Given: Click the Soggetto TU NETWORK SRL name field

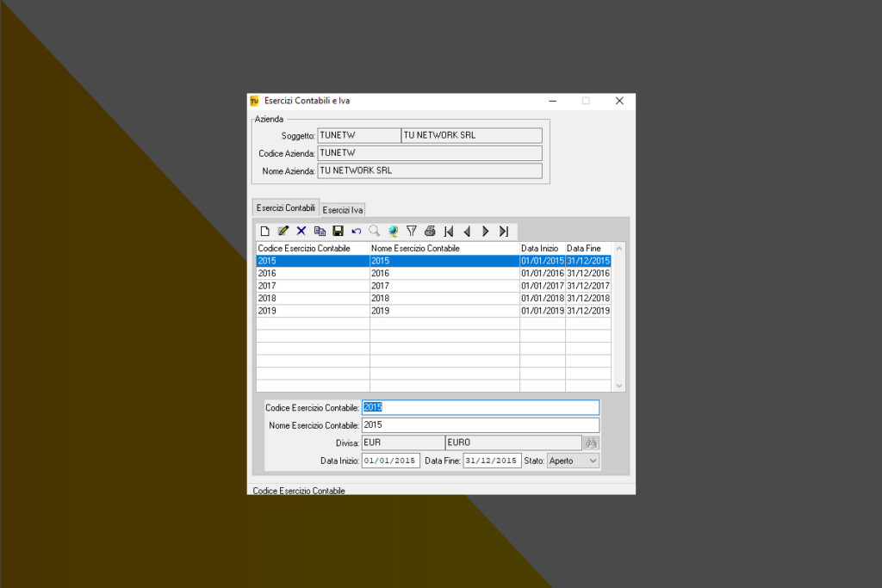Looking at the screenshot, I should point(471,135).
